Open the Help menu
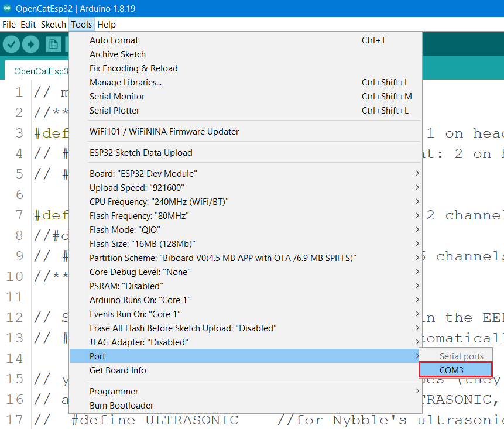The width and height of the screenshot is (504, 429). click(107, 25)
